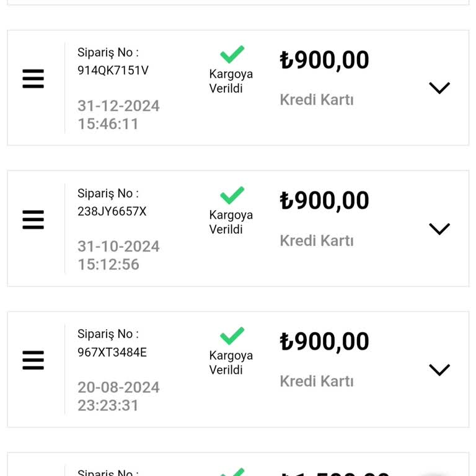476x476 pixels.
Task: Click ₺900,00 amount on 20-08-2024 order
Action: 324,342
